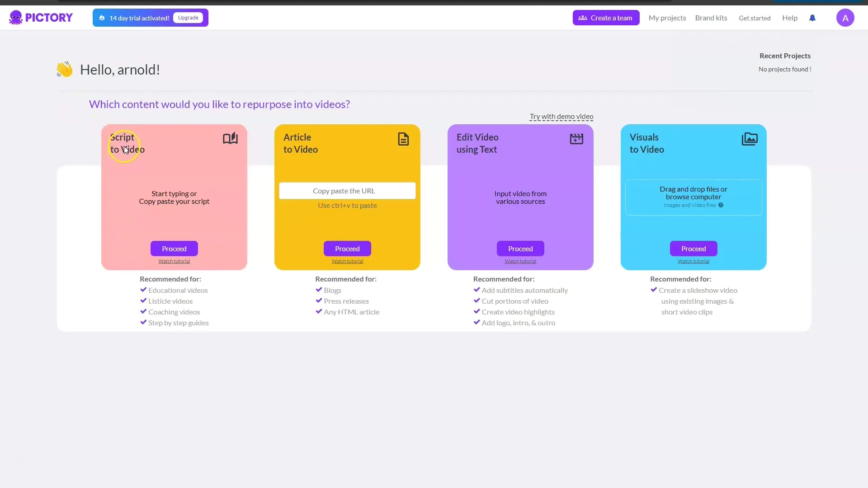Click the Script to Video book icon
868x488 pixels.
click(x=230, y=138)
